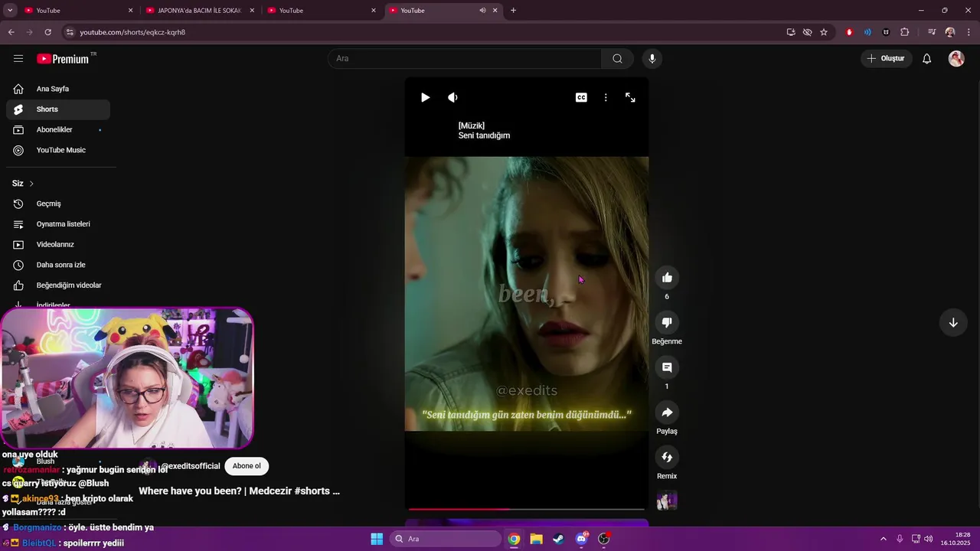980x551 pixels.
Task: Bookmark this page with the star
Action: point(824,32)
